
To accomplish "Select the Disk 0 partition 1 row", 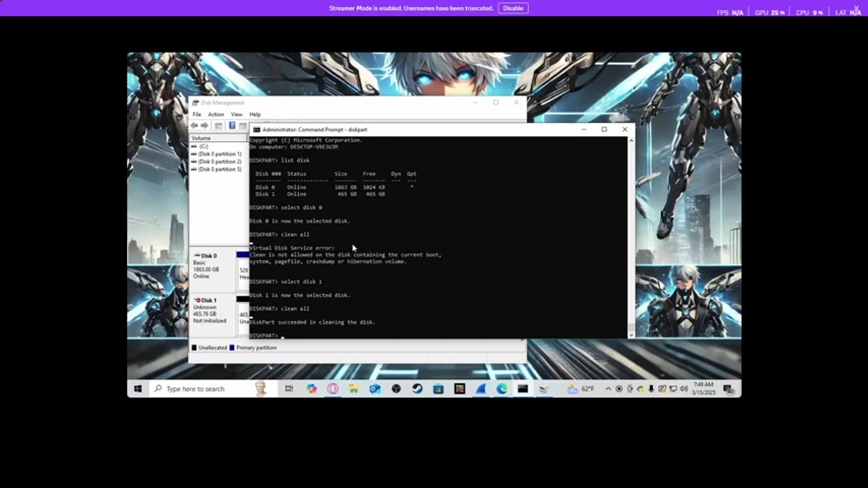I will pyautogui.click(x=219, y=154).
